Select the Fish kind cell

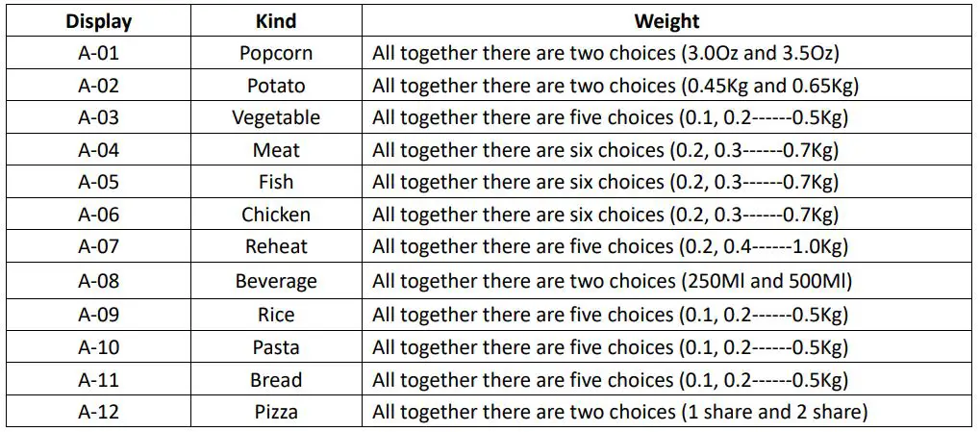coord(276,183)
